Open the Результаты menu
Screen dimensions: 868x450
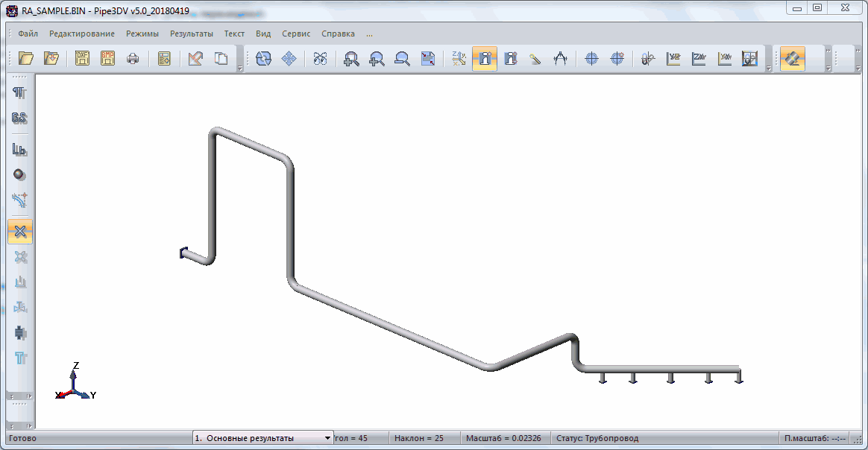click(x=191, y=34)
